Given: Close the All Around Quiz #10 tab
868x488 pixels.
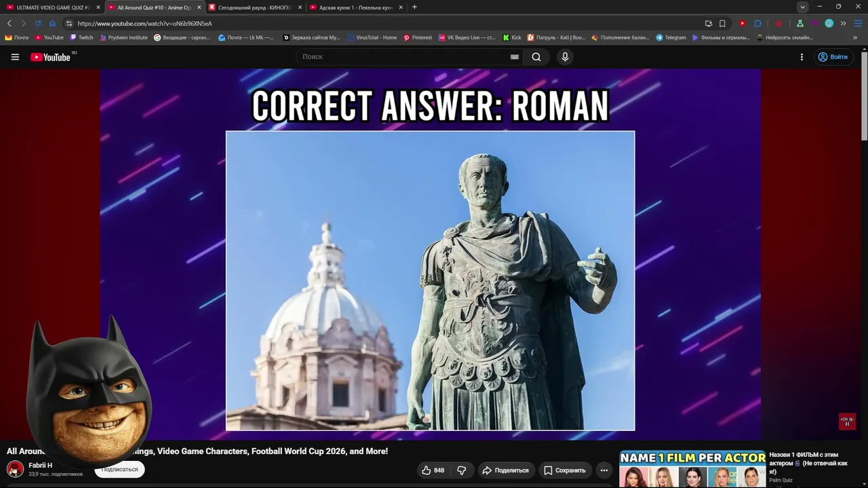Looking at the screenshot, I should tap(199, 7).
